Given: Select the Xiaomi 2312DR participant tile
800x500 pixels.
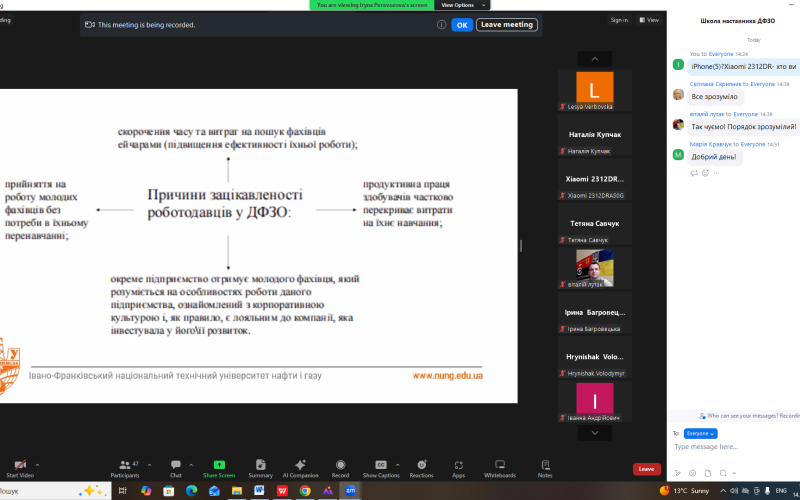Looking at the screenshot, I should tap(594, 180).
